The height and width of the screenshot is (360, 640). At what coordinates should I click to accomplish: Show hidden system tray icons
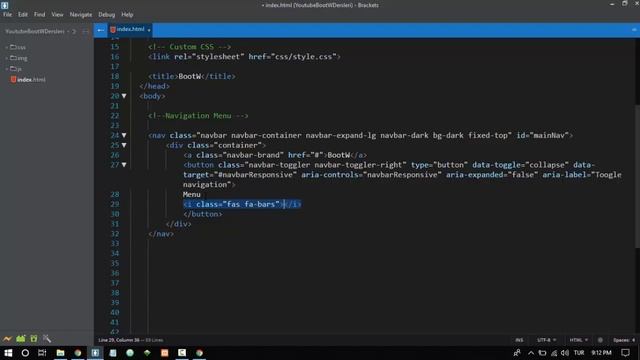point(531,353)
